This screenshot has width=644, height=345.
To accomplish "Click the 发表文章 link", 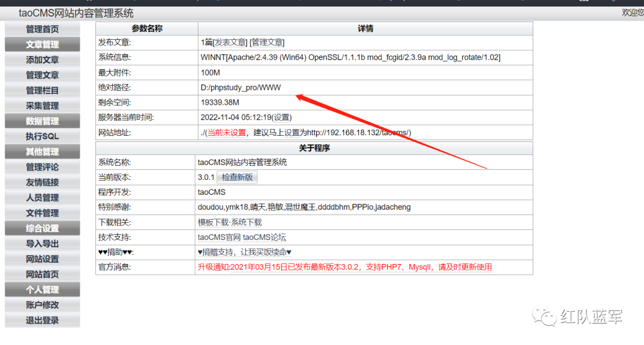I will [x=230, y=42].
